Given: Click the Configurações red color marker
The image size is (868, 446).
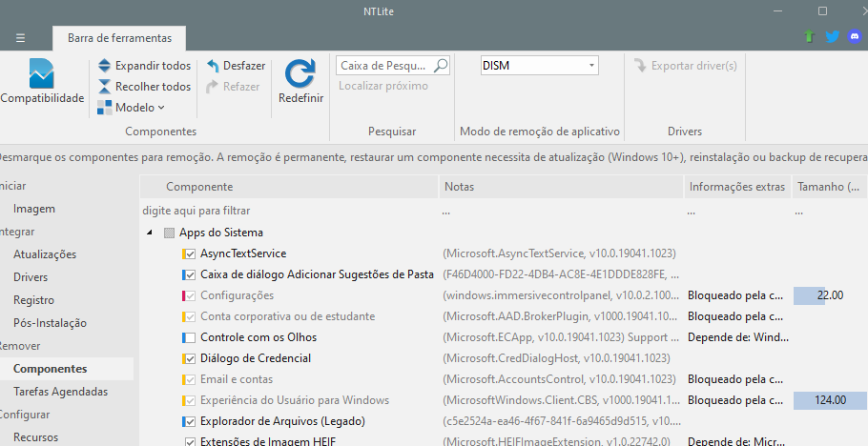Looking at the screenshot, I should (x=184, y=296).
